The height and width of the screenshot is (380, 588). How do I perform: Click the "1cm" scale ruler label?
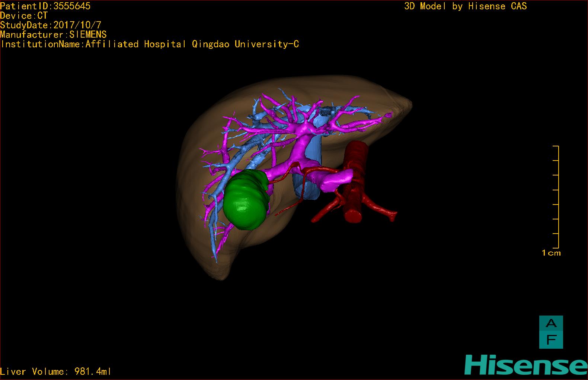coord(551,253)
